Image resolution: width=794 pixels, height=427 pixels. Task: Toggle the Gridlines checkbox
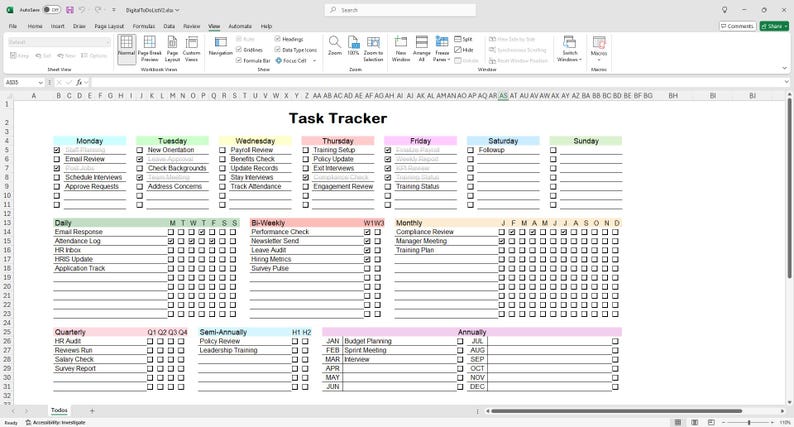[x=239, y=50]
